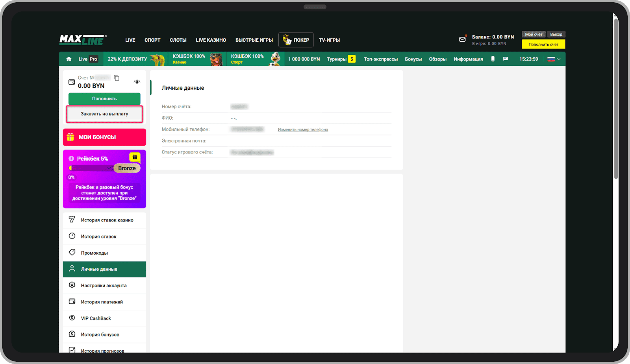
Task: Open the СЛОТЫ section in top menu
Action: pos(178,40)
